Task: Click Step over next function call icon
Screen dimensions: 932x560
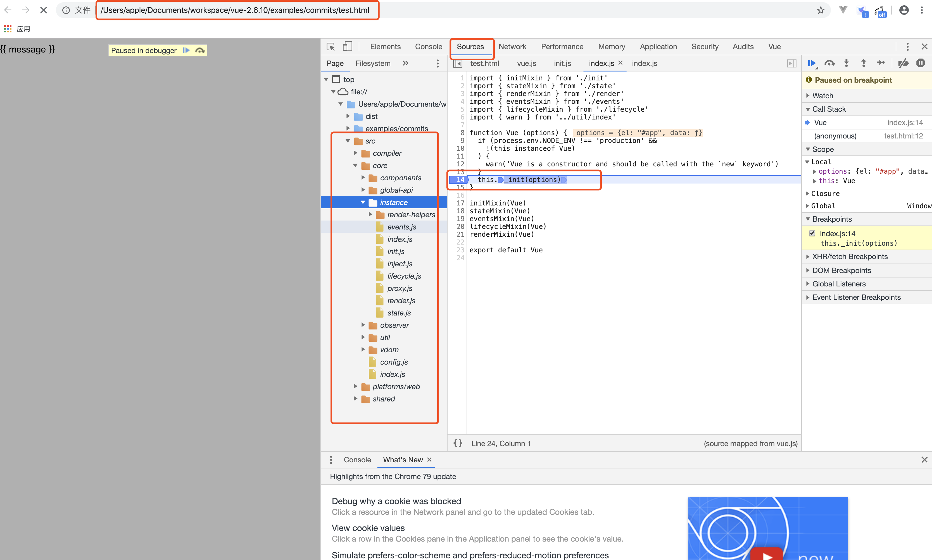Action: click(x=829, y=63)
